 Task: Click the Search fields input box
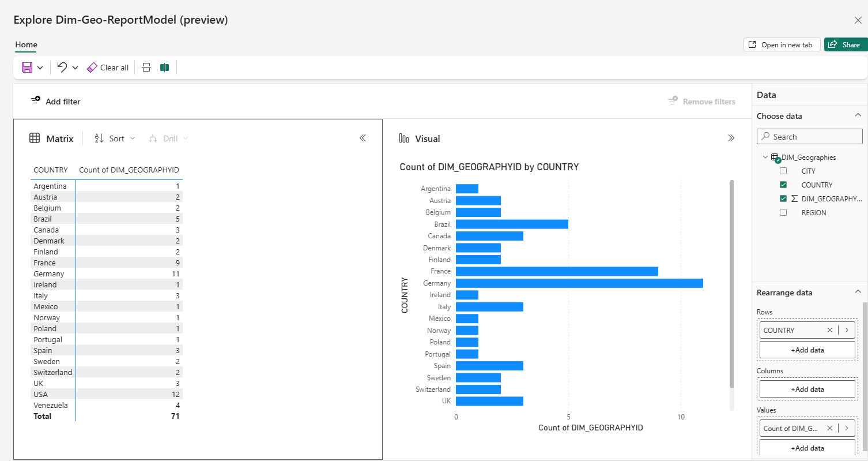click(x=809, y=136)
